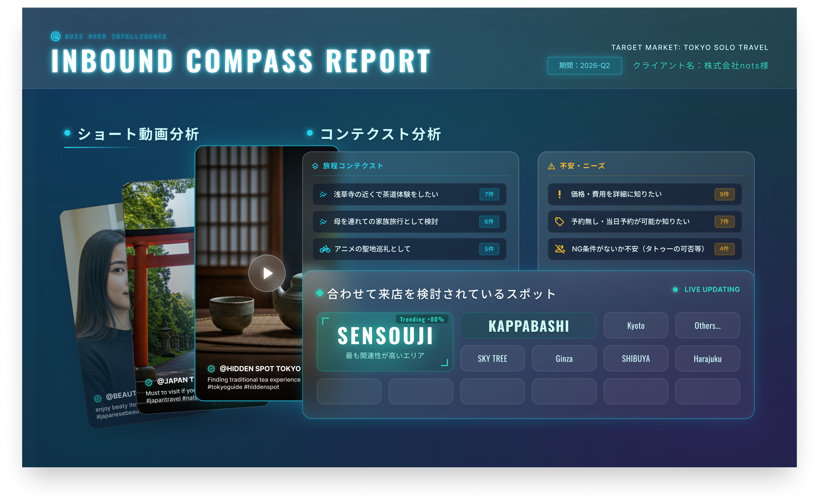Click the Buzz Over Intelligence logo icon
The width and height of the screenshot is (819, 504).
tap(55, 36)
